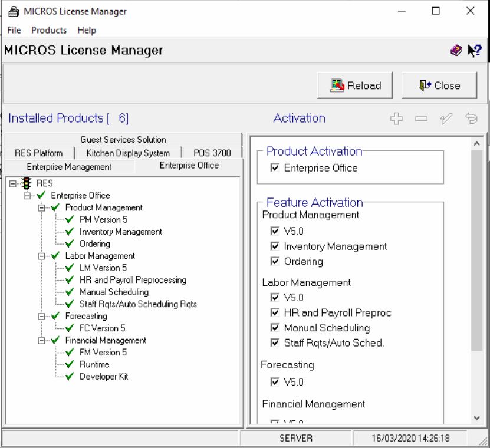Click the SERVER status bar entry
The height and width of the screenshot is (448, 490).
click(x=296, y=438)
